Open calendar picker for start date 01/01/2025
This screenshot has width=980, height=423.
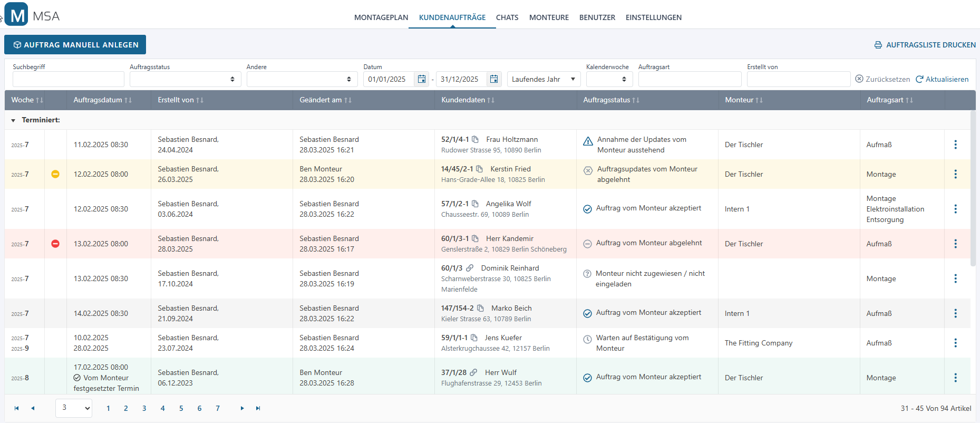tap(421, 79)
